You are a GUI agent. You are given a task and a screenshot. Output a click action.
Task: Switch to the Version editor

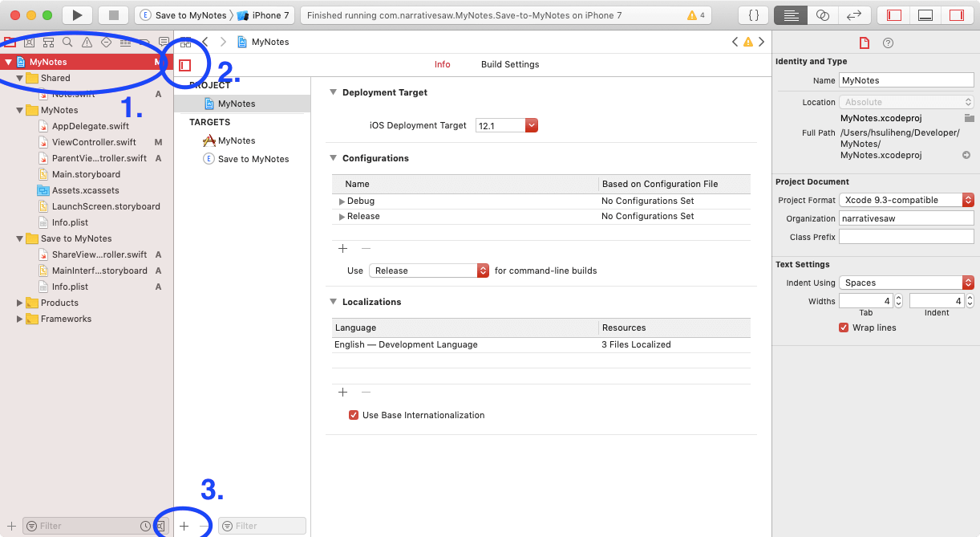click(854, 15)
